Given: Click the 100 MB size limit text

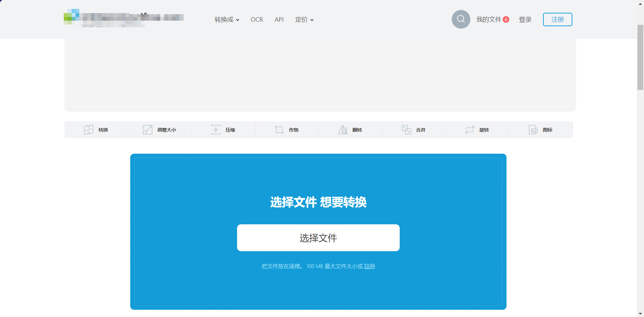Looking at the screenshot, I should pyautogui.click(x=315, y=266).
